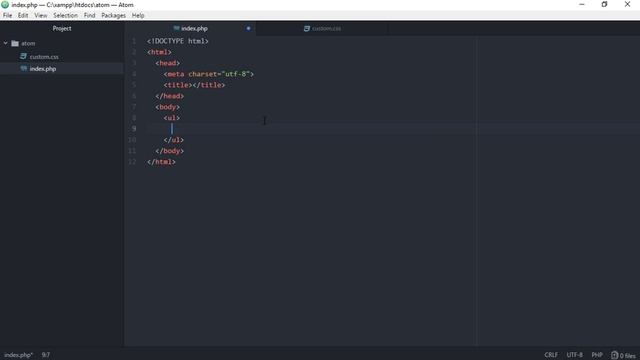Viewport: 640px width, 360px height.
Task: Place cursor on the meta charset line
Action: pyautogui.click(x=209, y=74)
